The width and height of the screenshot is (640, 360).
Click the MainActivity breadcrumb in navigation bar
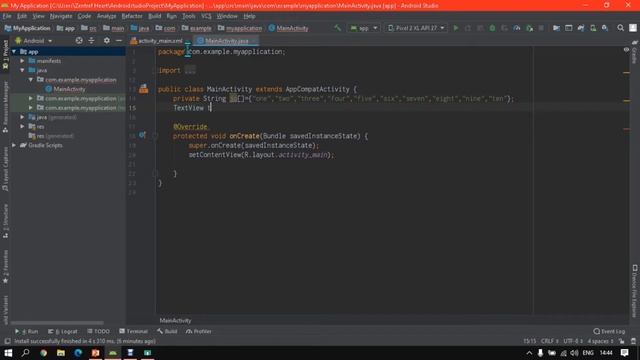[289, 28]
